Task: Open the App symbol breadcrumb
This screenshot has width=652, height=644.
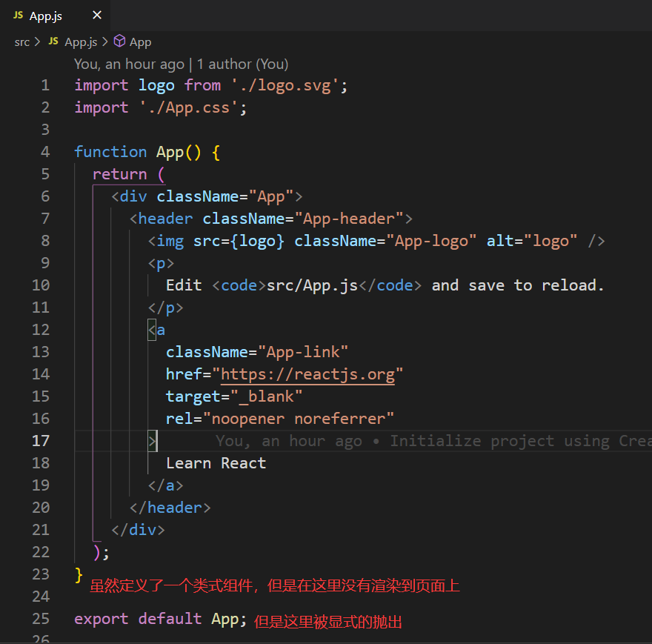Action: click(x=140, y=42)
